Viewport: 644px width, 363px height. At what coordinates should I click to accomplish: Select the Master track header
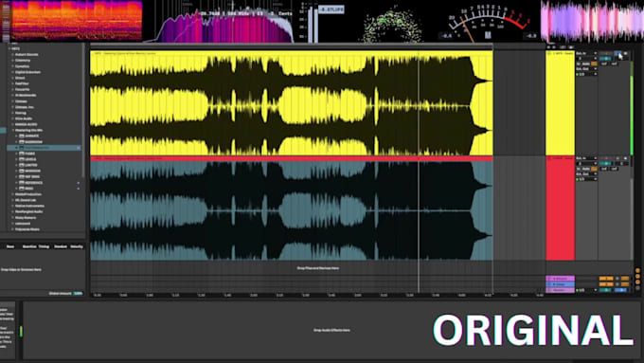point(561,290)
